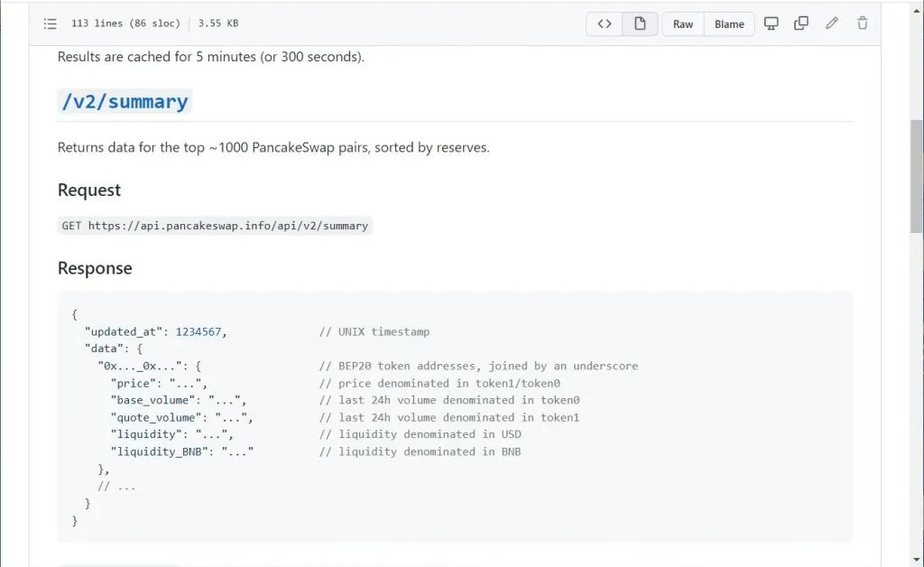Click the Response section heading

[x=95, y=268]
